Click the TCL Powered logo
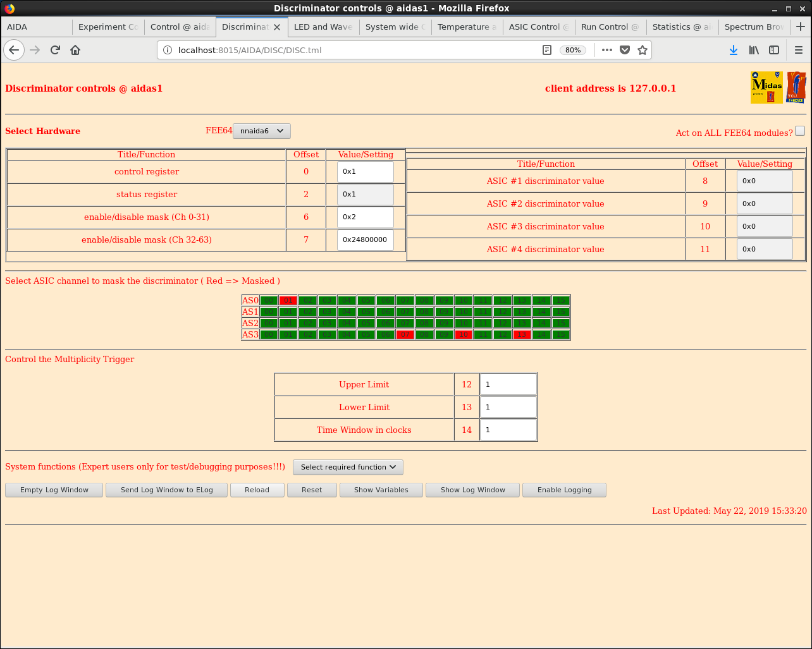This screenshot has width=812, height=649. (796, 88)
